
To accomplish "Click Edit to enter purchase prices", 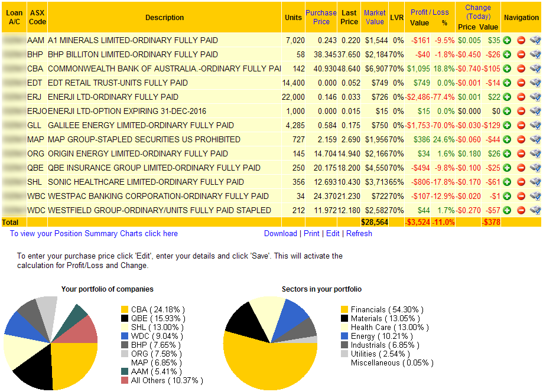I will coord(333,234).
